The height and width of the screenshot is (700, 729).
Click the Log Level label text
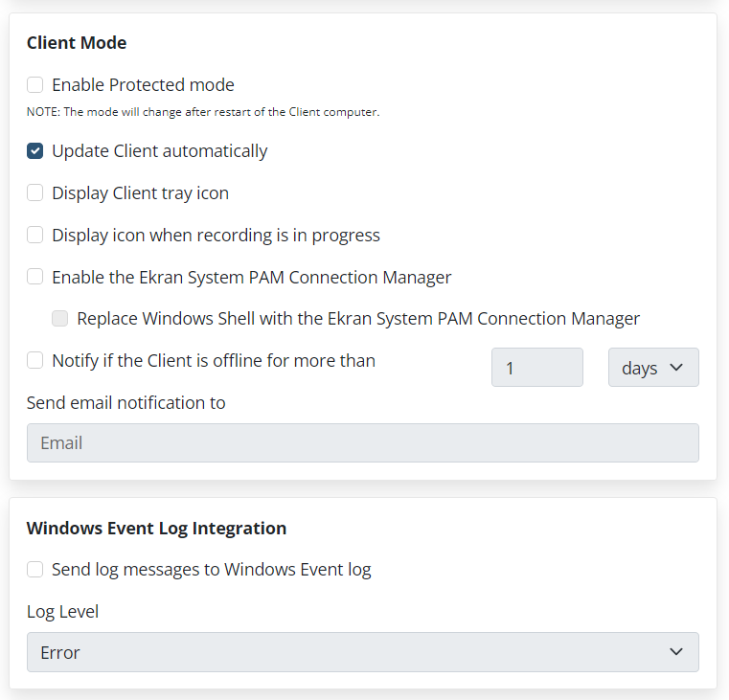coord(62,612)
